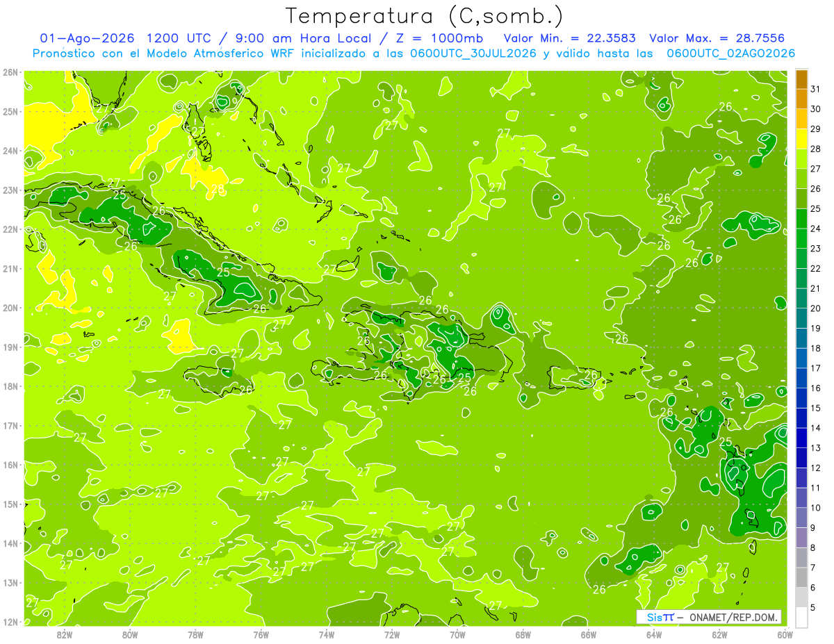Click the '62W' longitude axis label
This screenshot has width=834, height=644.
[719, 634]
